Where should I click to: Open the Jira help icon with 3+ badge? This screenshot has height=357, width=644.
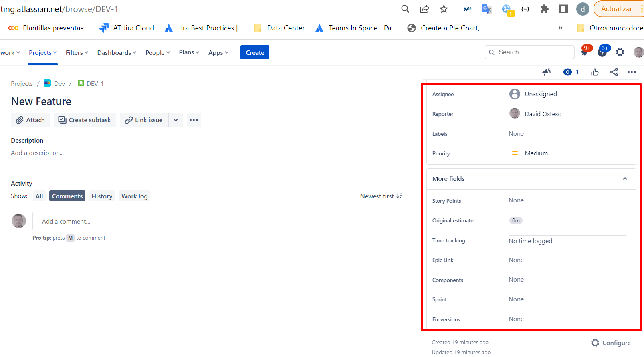coord(603,52)
